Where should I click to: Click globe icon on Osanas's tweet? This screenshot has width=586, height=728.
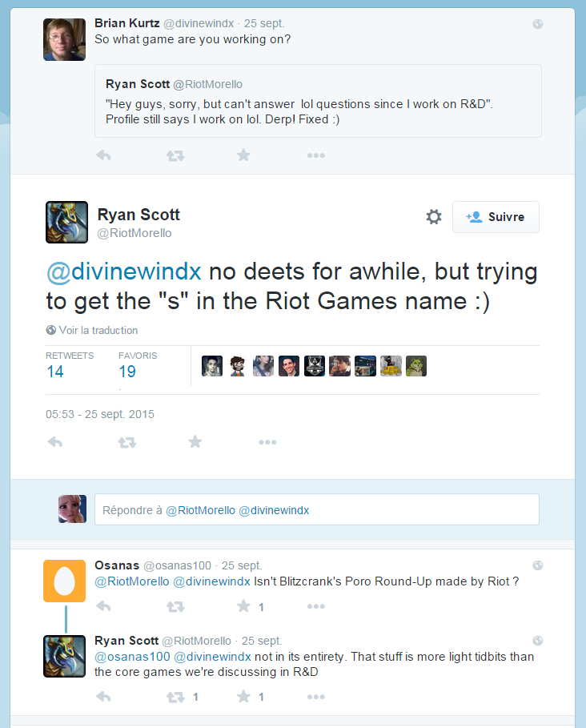pos(538,565)
